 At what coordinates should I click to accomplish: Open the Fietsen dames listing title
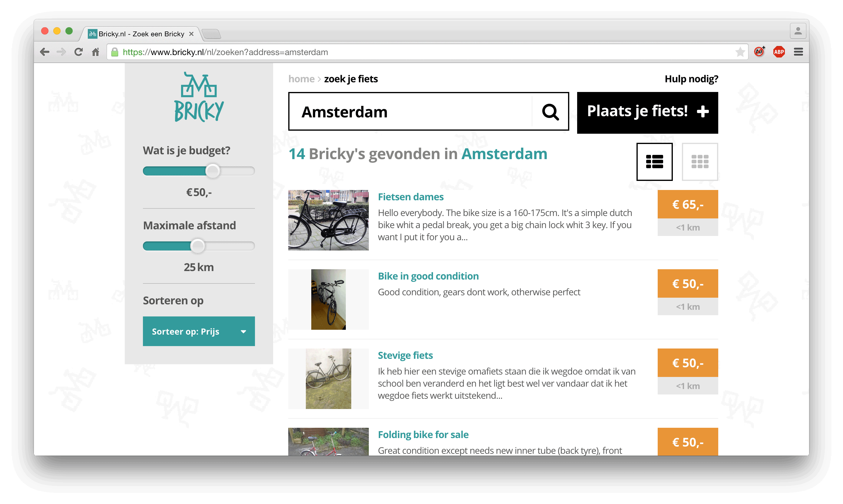(x=410, y=197)
